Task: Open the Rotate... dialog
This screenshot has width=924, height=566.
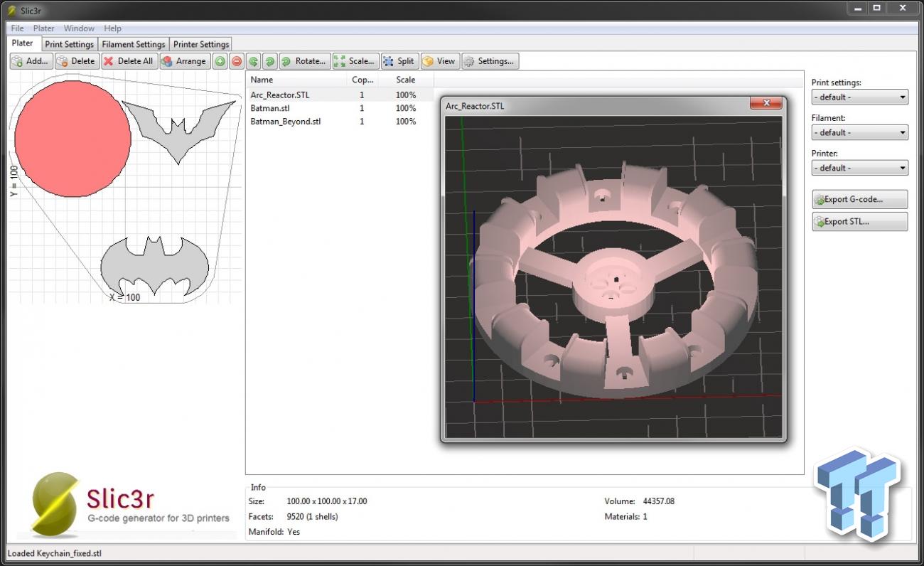Action: click(x=304, y=61)
